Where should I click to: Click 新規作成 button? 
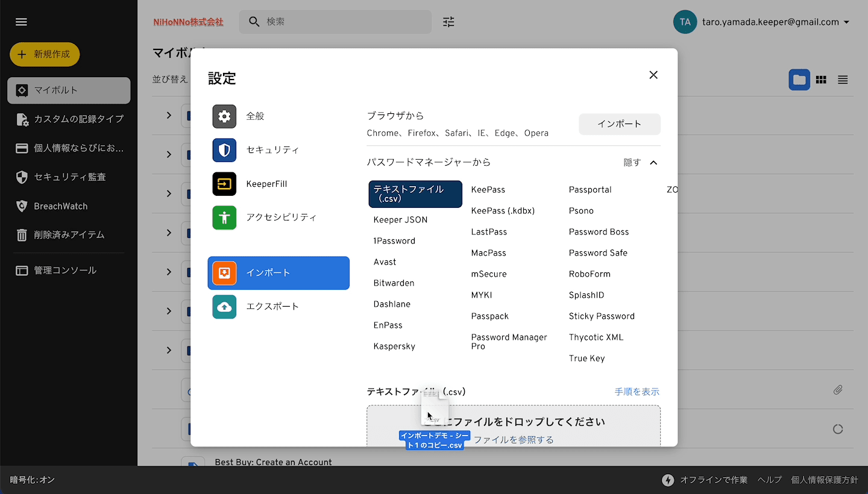tap(45, 54)
